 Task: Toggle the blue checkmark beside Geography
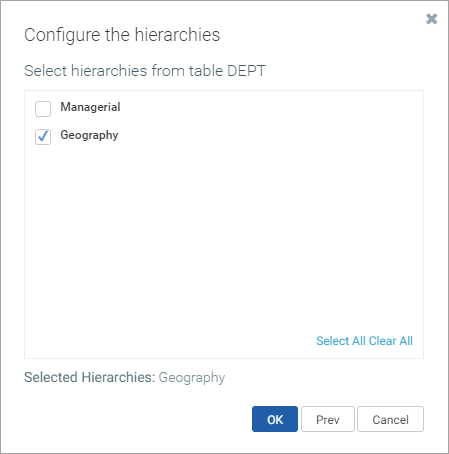tap(43, 137)
